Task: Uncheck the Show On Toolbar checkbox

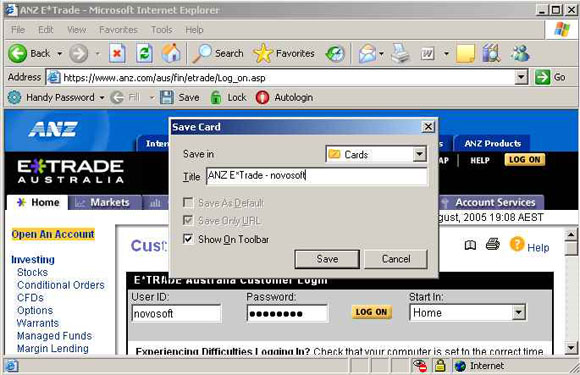Action: (188, 239)
